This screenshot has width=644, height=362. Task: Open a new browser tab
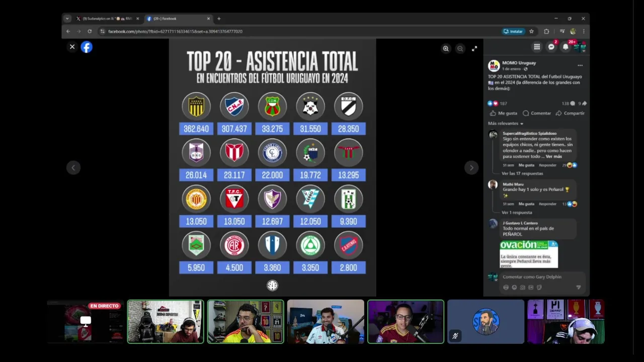pos(218,19)
